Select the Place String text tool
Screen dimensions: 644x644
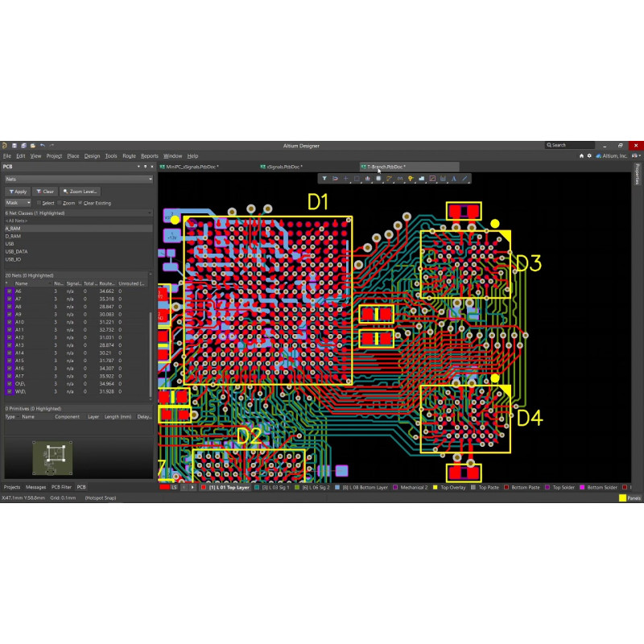[454, 178]
